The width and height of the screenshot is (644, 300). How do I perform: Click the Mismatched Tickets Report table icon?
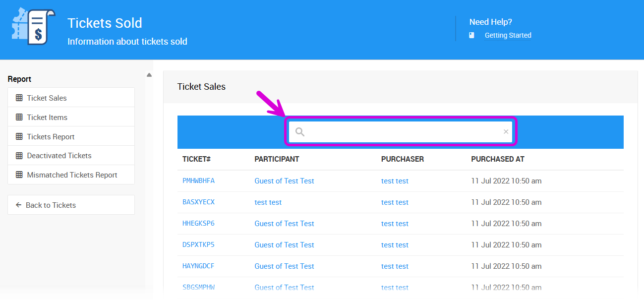coord(19,175)
